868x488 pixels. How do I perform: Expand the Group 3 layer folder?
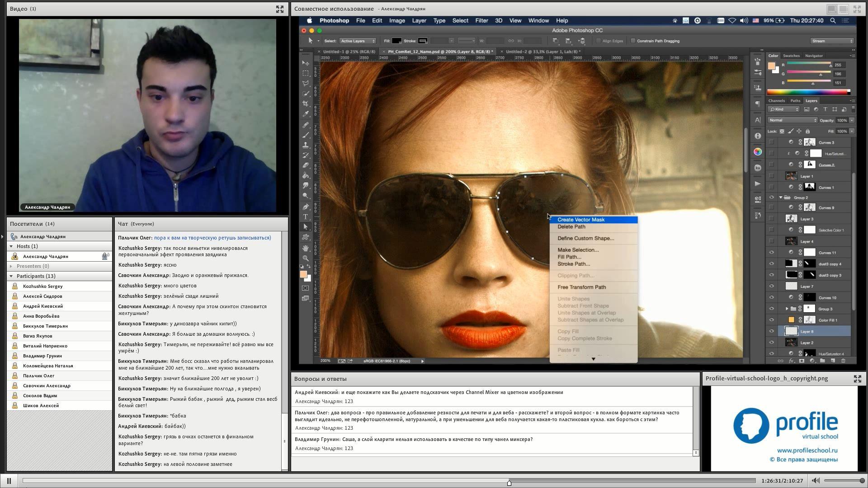[x=787, y=309]
